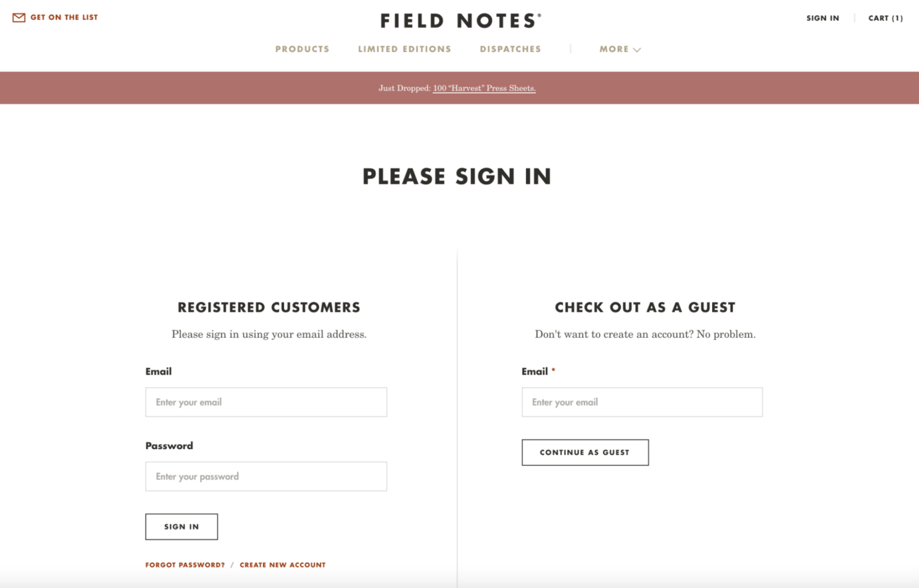Click the envelope icon next to GET ON THE LIST
Image resolution: width=919 pixels, height=588 pixels.
click(18, 17)
